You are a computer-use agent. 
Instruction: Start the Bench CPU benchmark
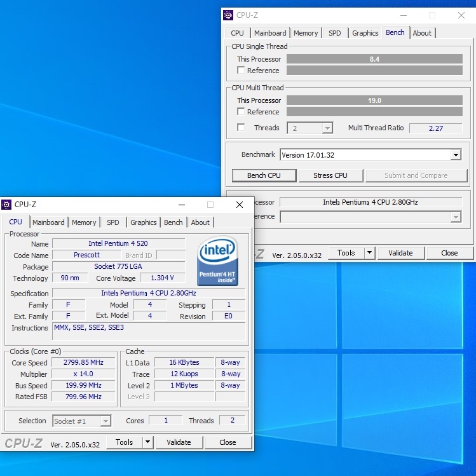264,175
